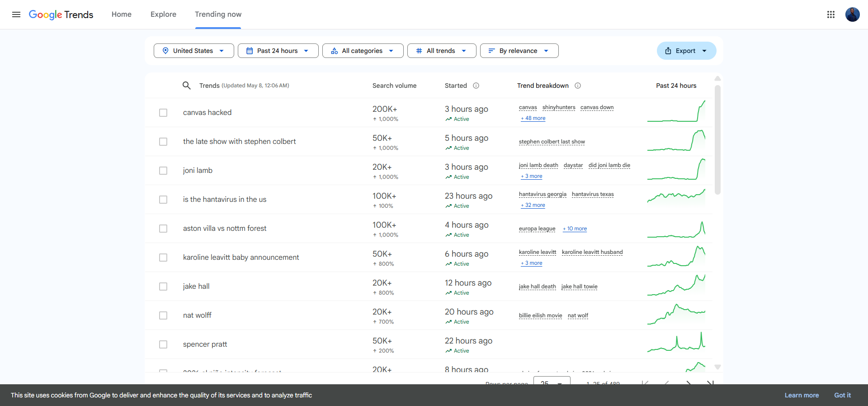
Task: Click Learn more in the cookie banner
Action: pyautogui.click(x=802, y=395)
